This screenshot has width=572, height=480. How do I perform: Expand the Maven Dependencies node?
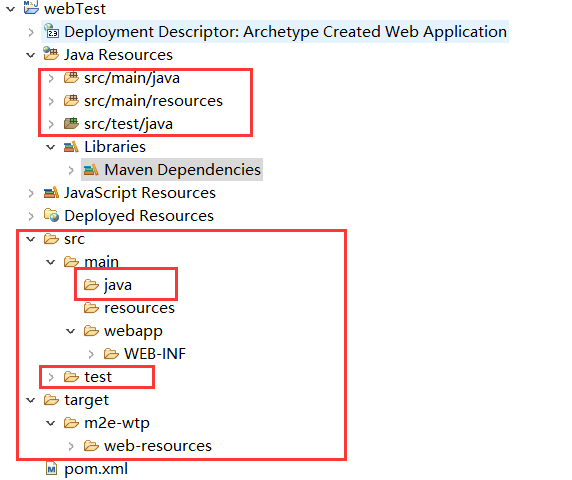(71, 170)
